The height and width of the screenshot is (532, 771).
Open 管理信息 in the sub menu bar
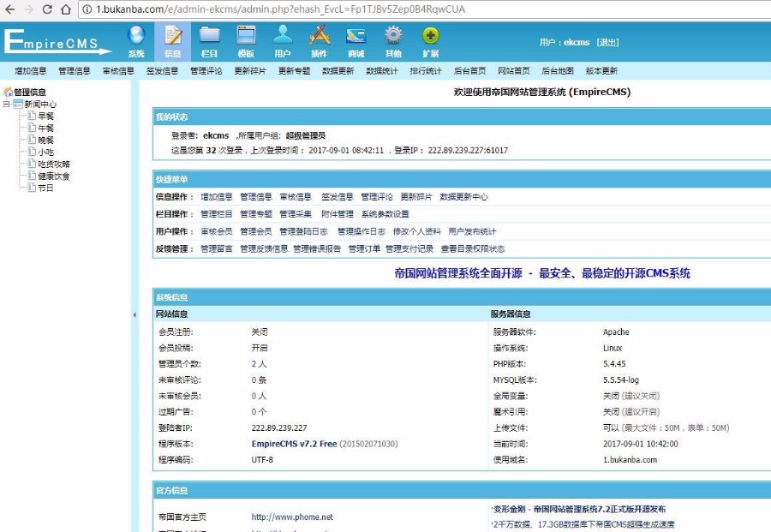[75, 71]
